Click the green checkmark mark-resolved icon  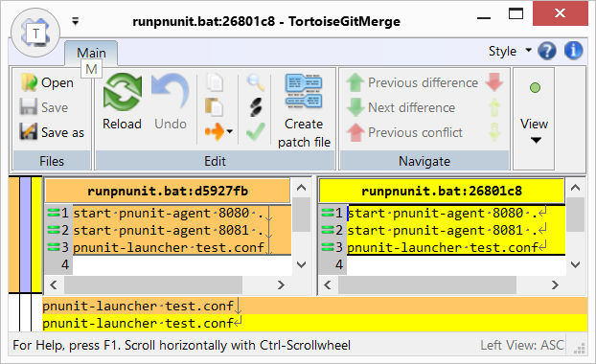point(256,132)
